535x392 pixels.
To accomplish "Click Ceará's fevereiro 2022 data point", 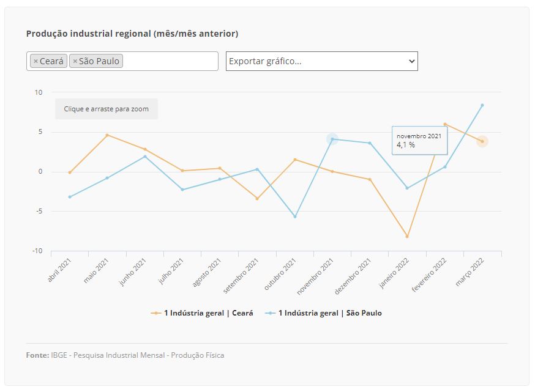I will point(445,124).
